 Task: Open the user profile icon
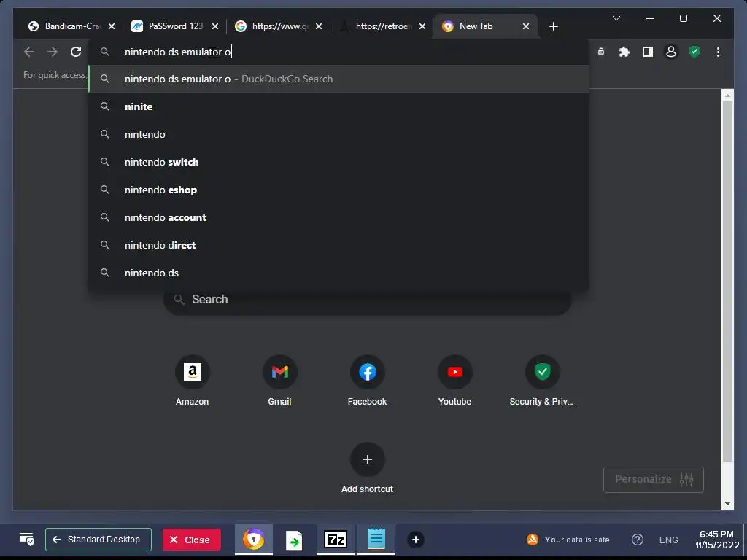(x=671, y=52)
